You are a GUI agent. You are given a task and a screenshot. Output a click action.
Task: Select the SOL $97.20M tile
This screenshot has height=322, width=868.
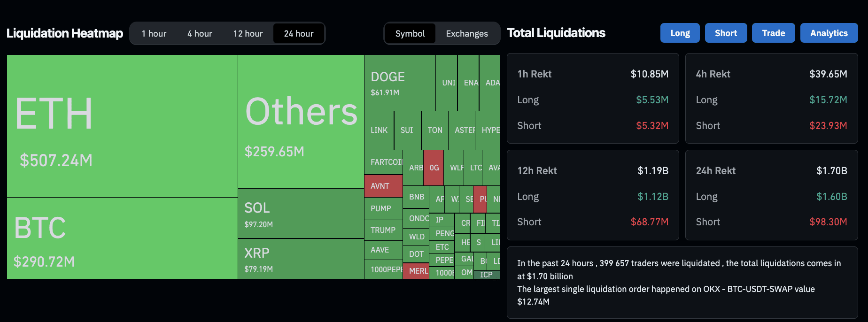coord(301,214)
